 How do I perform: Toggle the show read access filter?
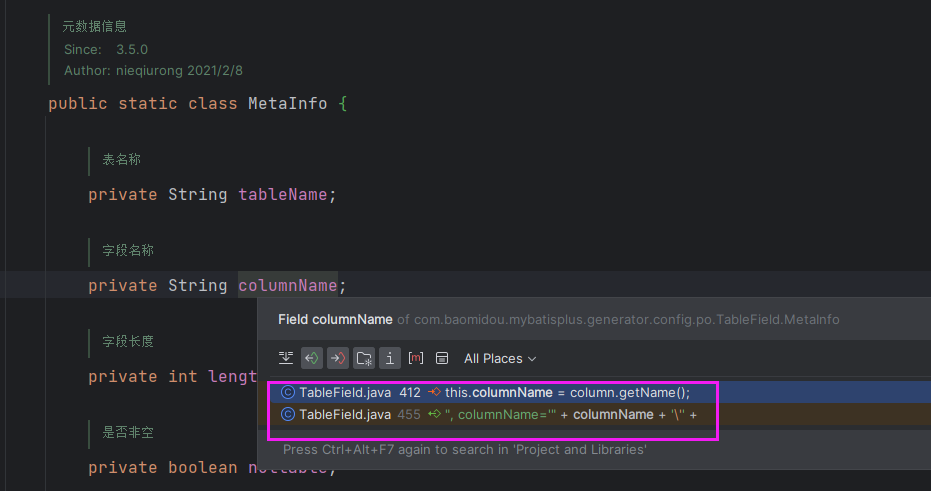coord(312,358)
